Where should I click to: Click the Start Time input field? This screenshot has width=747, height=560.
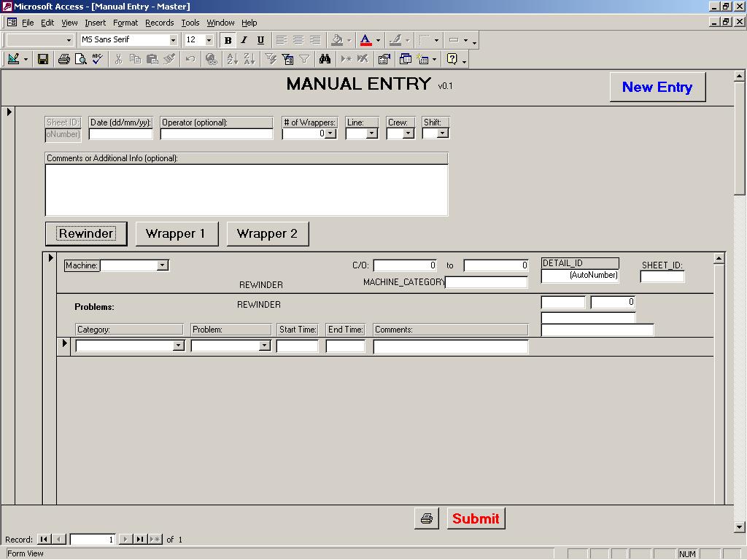click(298, 346)
